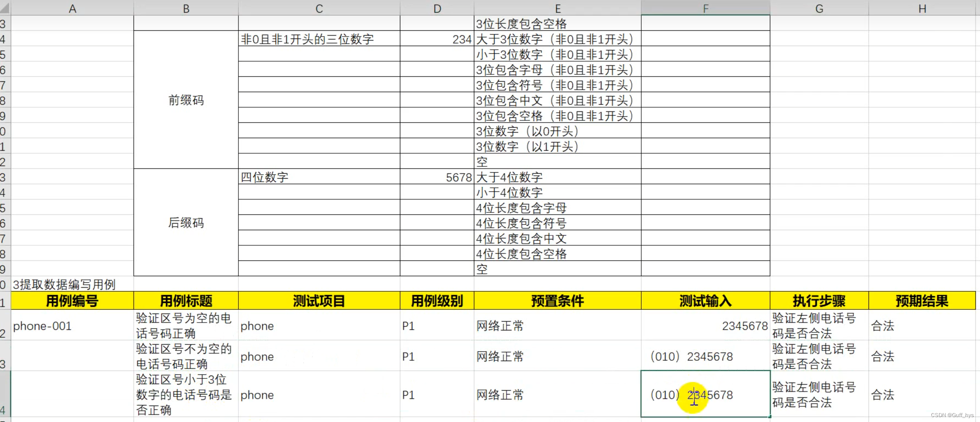This screenshot has height=422, width=980.
Task: Click the '4位长度包含字母' cell
Action: (x=557, y=207)
